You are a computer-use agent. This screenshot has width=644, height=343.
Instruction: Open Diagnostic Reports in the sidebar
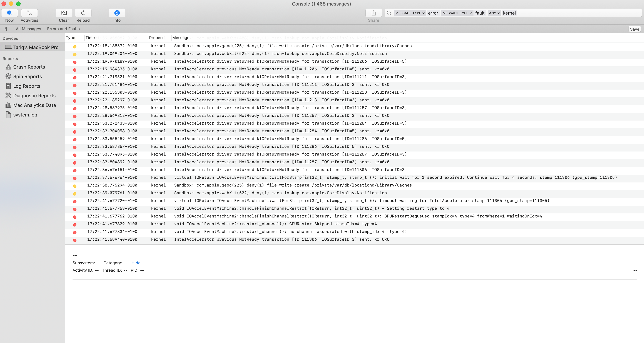click(x=34, y=96)
